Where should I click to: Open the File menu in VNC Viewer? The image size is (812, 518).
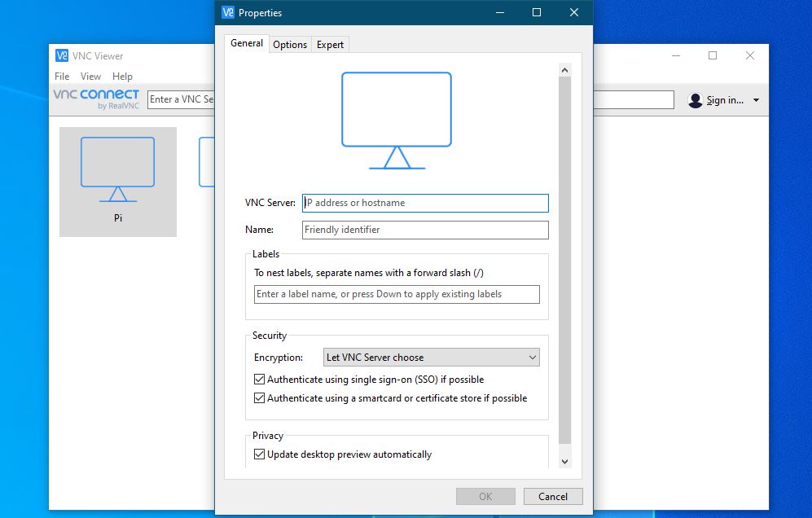(x=62, y=77)
